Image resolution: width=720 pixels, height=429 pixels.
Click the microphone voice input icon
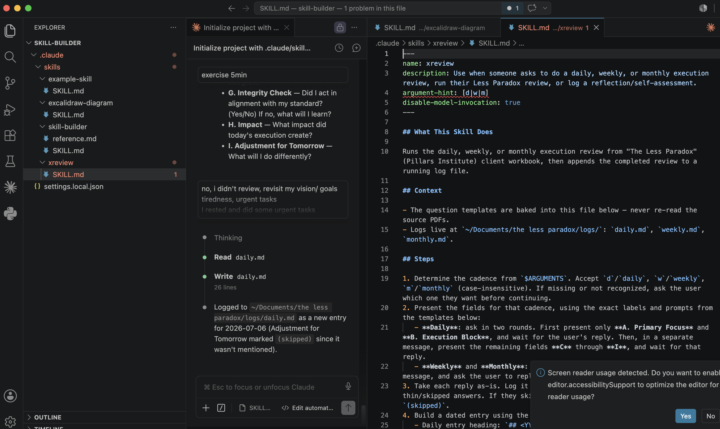tap(348, 387)
